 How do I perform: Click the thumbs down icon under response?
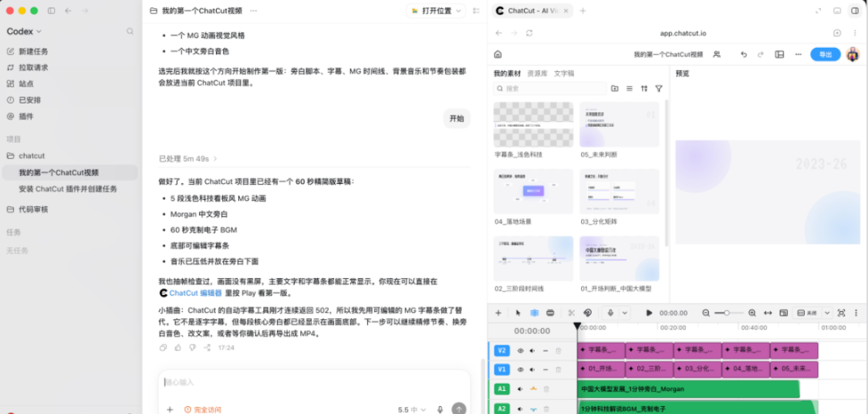pos(192,348)
